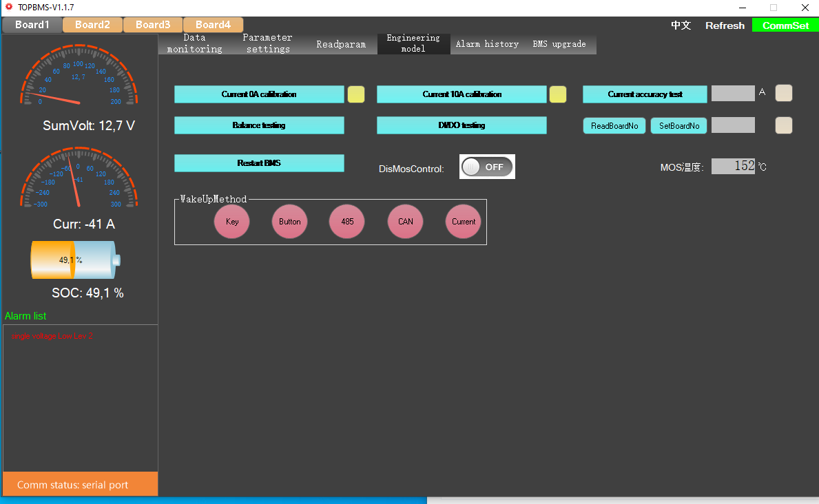The width and height of the screenshot is (819, 504).
Task: Switch language with 中文 button
Action: click(681, 25)
